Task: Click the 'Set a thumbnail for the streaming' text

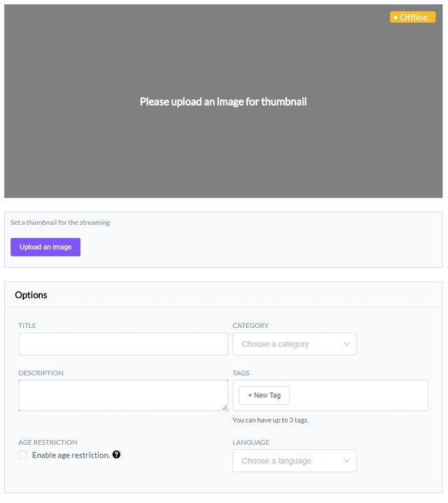Action: tap(60, 223)
